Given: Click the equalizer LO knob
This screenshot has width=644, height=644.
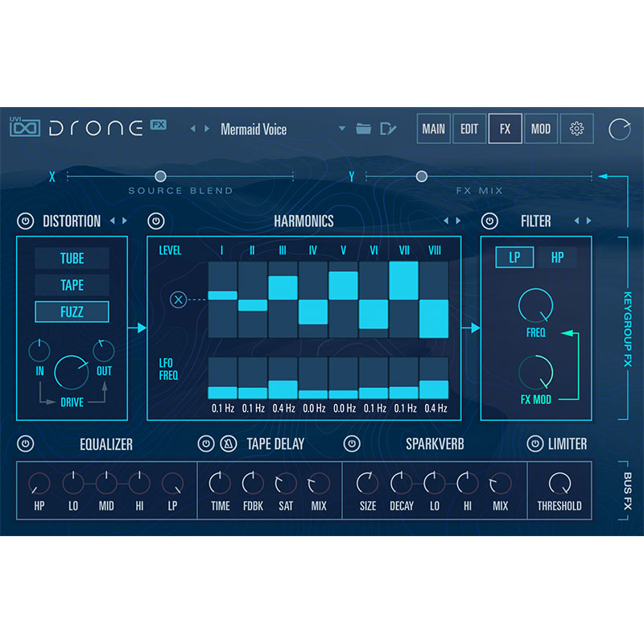Looking at the screenshot, I should [x=73, y=484].
